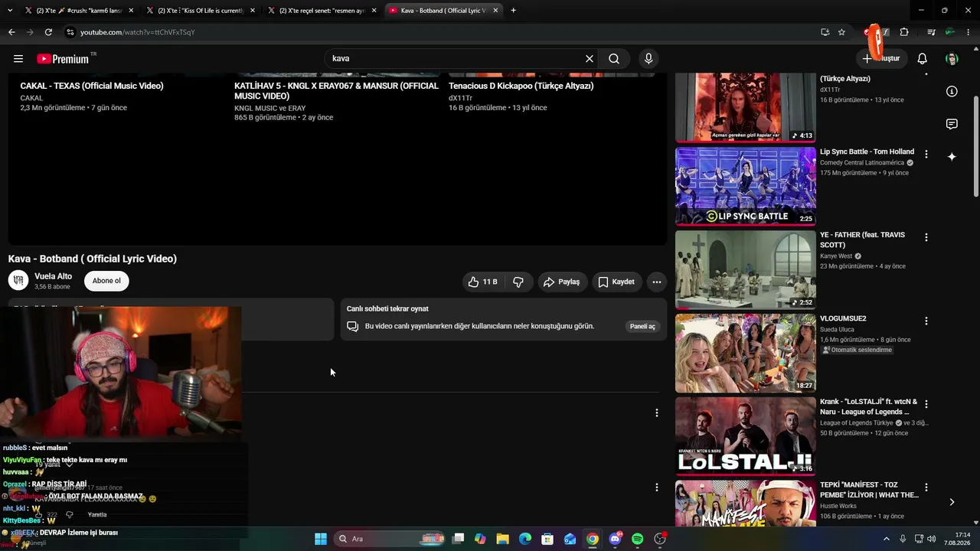Open Microsoft Edge from the taskbar
The height and width of the screenshot is (551, 980).
pyautogui.click(x=525, y=539)
